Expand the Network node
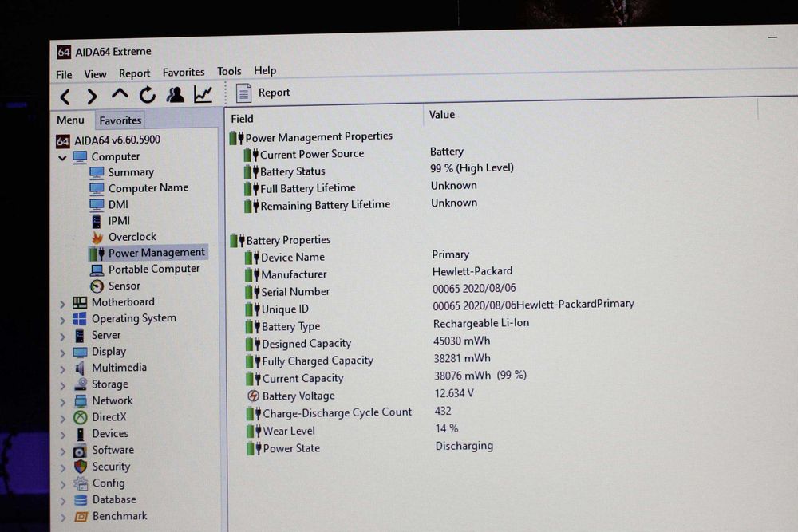The image size is (798, 532). 62,402
